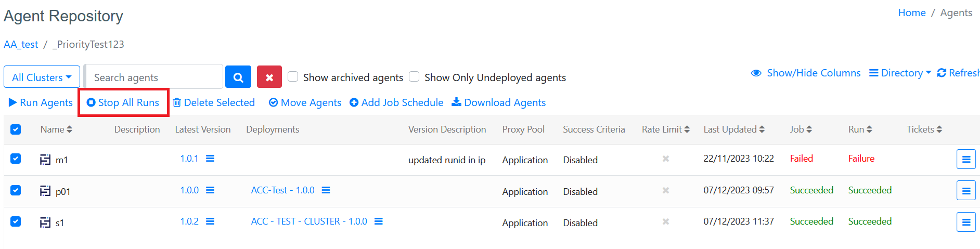Click Show/Hide Columns eye toggle
Image resolution: width=980 pixels, height=249 pixels.
(x=806, y=73)
